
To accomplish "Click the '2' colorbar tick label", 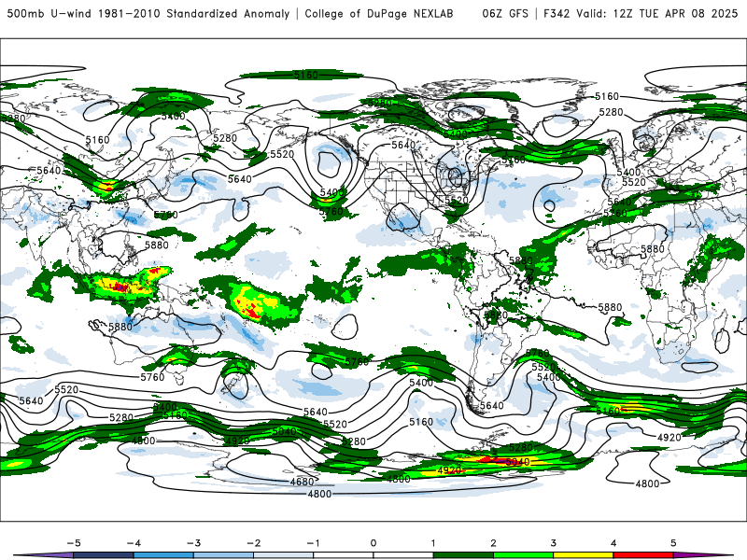I will pyautogui.click(x=493, y=543).
